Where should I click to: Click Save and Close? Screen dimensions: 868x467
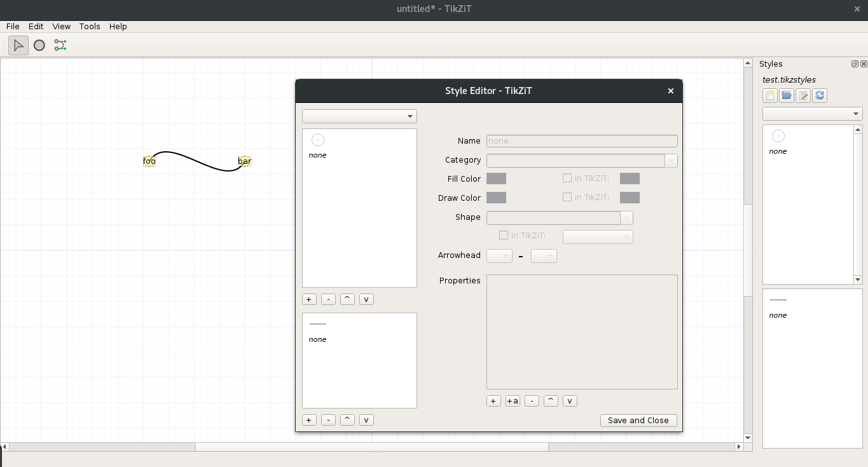(638, 420)
